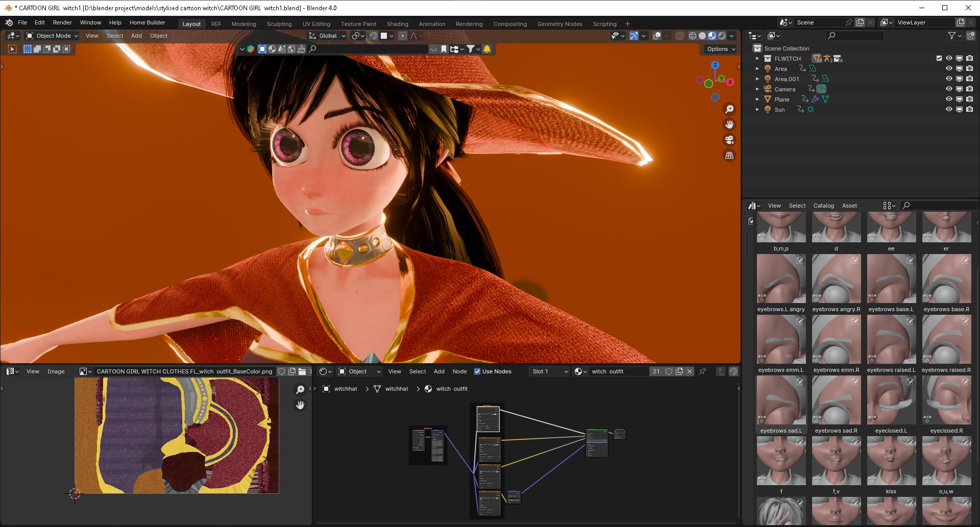Click the zoom icon in image editor

click(x=300, y=390)
